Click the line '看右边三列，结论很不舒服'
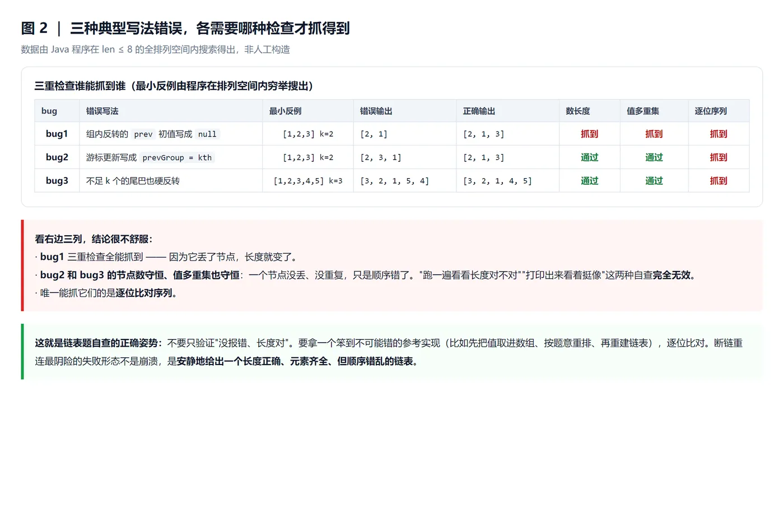The image size is (784, 532). [94, 239]
